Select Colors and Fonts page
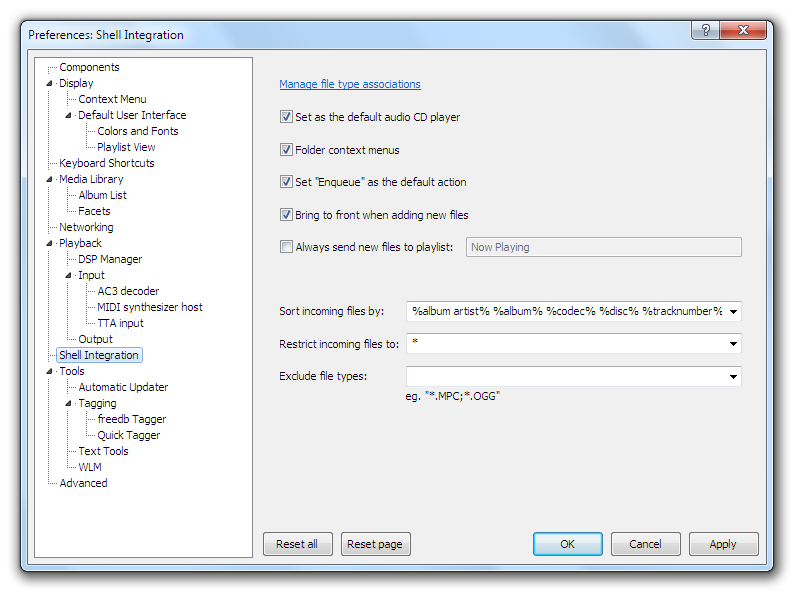 [x=137, y=131]
